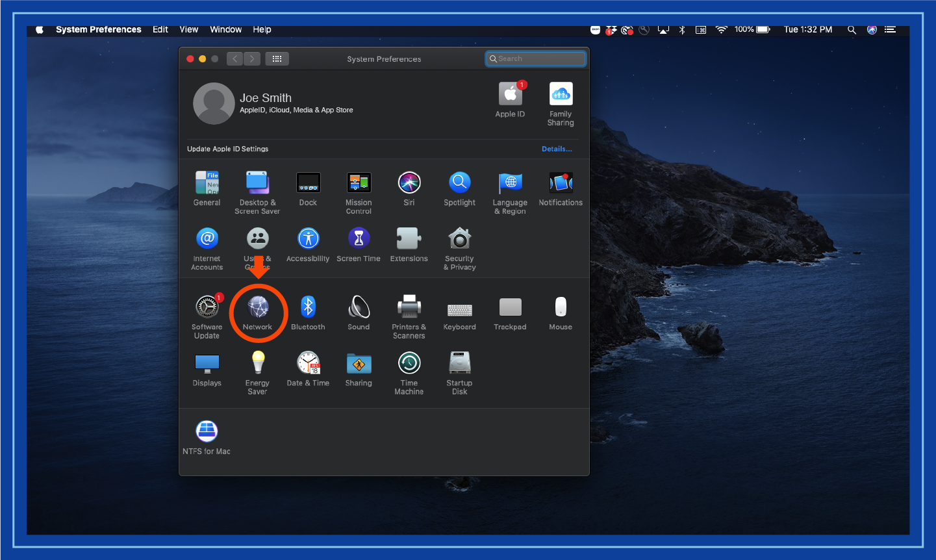The width and height of the screenshot is (936, 560).
Task: Open NTFS for Mac pane
Action: (x=207, y=431)
